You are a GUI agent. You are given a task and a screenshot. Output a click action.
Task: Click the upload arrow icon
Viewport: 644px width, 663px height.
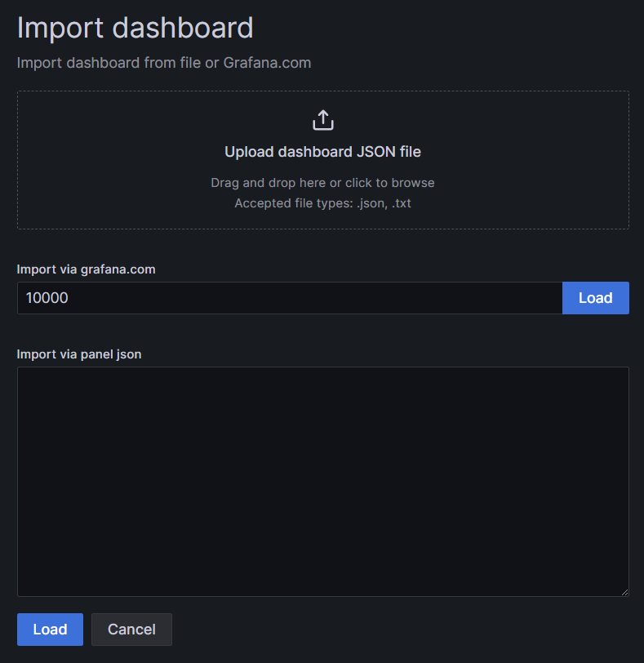[x=322, y=121]
